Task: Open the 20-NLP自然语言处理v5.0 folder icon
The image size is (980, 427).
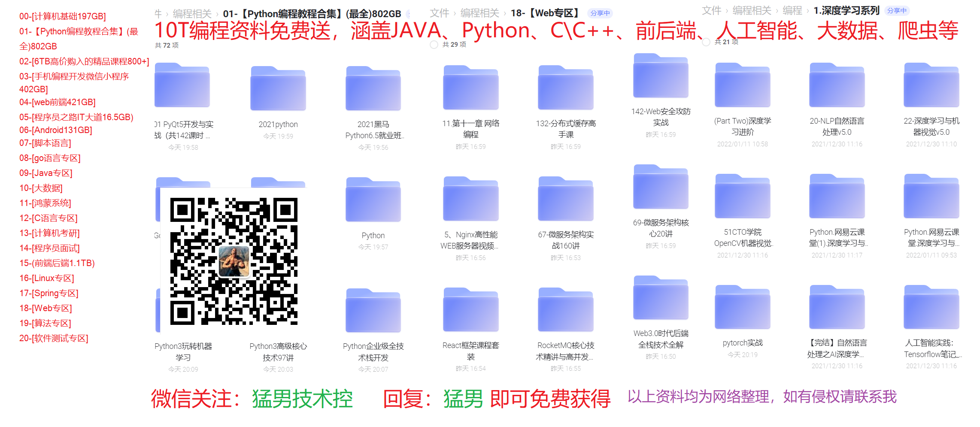Action: (x=837, y=85)
